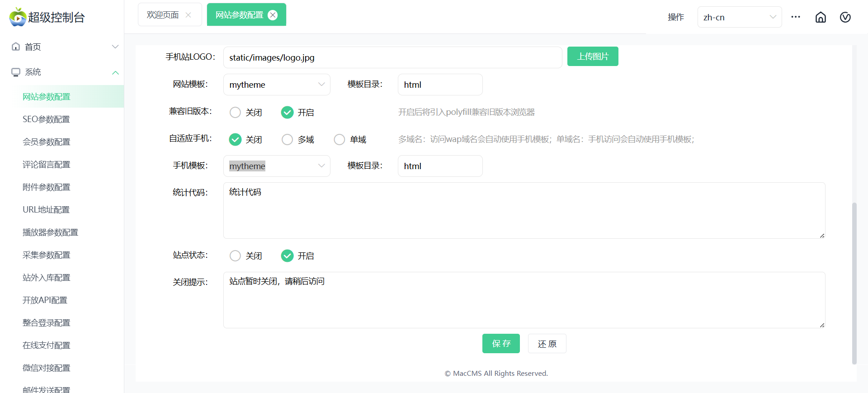The height and width of the screenshot is (393, 868).
Task: Select 开启 for 站点状态
Action: pos(287,256)
